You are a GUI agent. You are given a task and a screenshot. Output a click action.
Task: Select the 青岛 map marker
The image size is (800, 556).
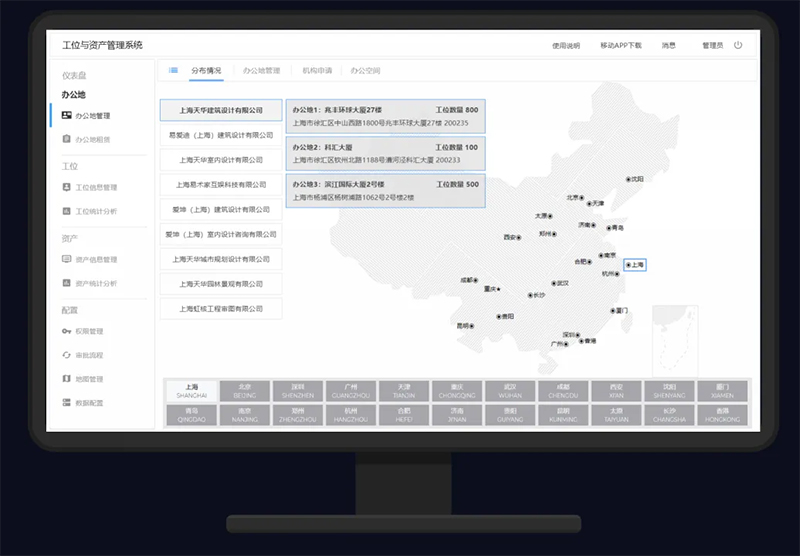tap(615, 228)
